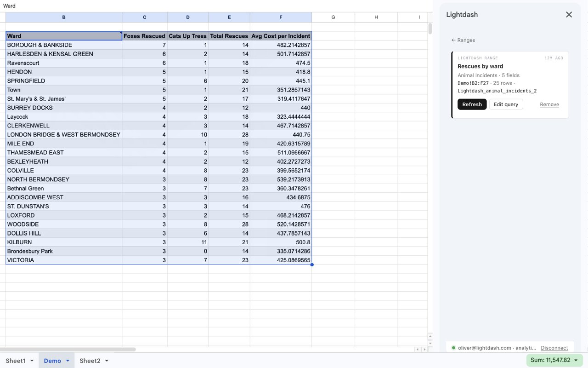Click the Foxes Rescued header cell
This screenshot has width=588, height=368.
pyautogui.click(x=145, y=36)
